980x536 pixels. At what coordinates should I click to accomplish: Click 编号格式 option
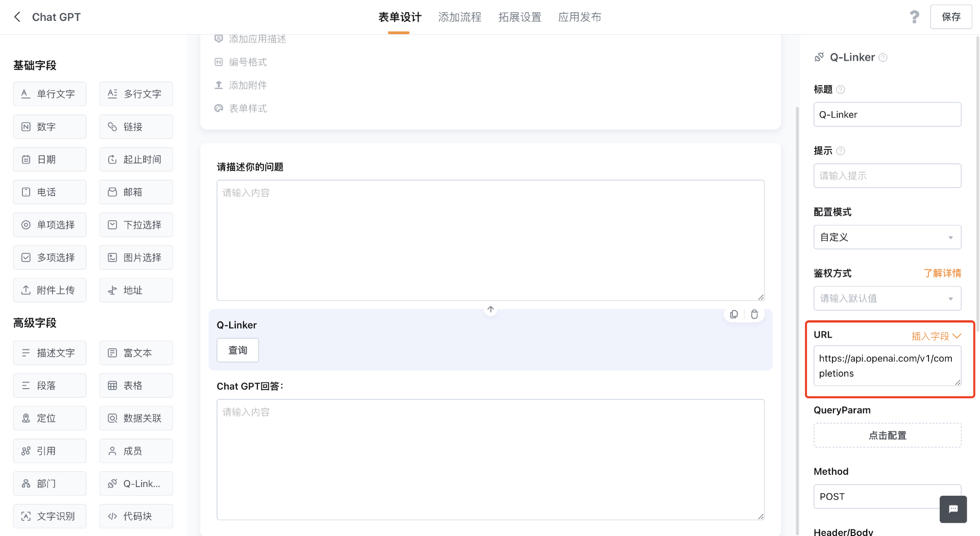point(240,62)
